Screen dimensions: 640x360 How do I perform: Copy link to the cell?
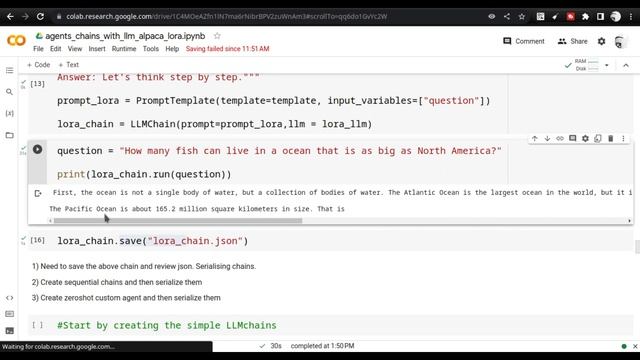(560, 138)
